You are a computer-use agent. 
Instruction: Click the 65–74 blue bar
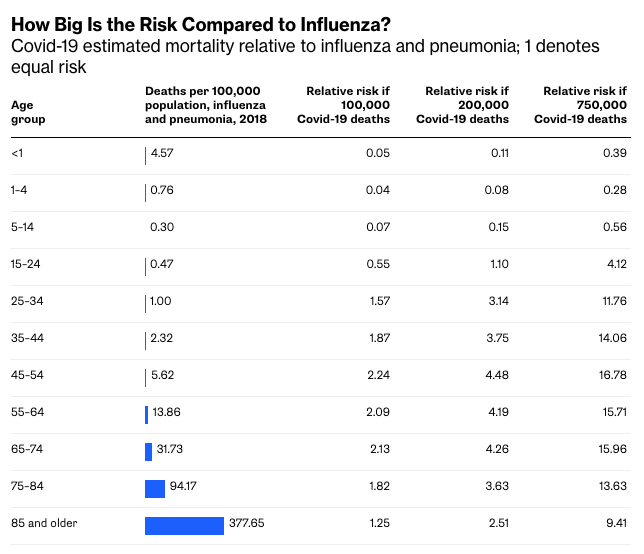(149, 451)
